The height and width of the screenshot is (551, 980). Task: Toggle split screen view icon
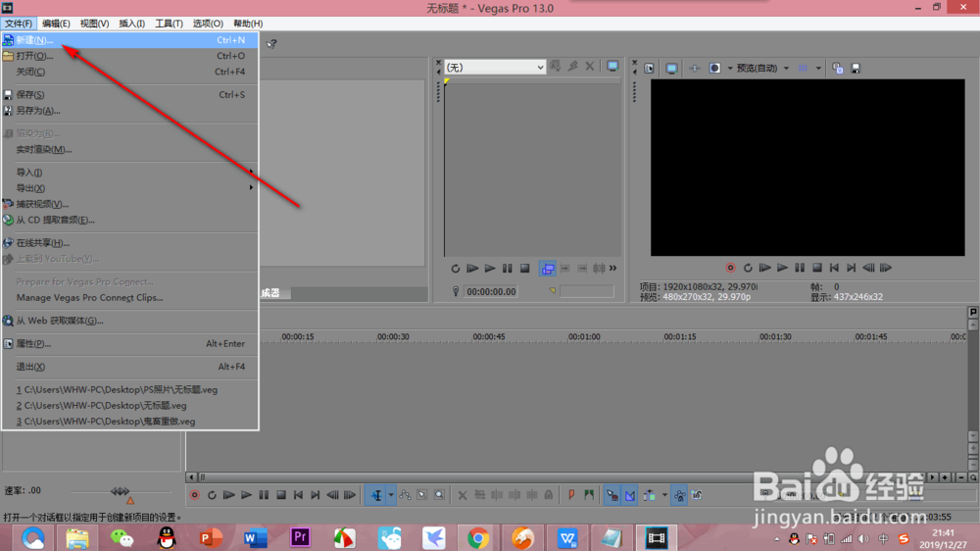tap(714, 69)
